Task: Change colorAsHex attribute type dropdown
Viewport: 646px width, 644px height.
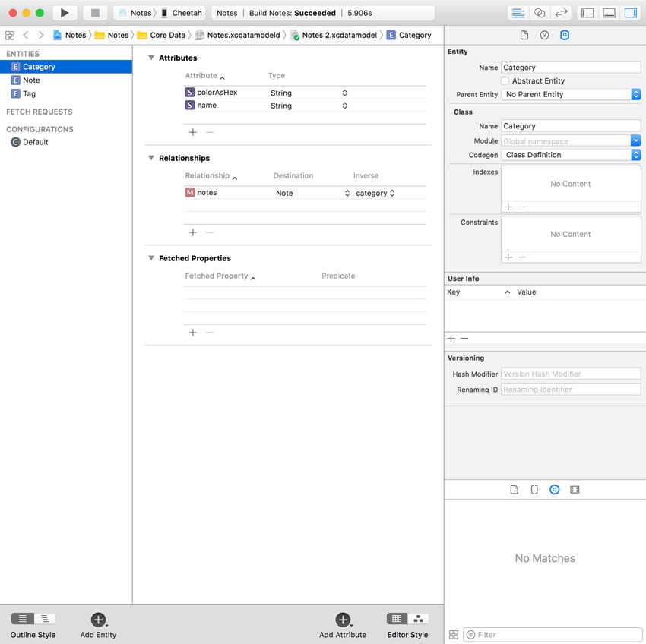Action: [308, 93]
